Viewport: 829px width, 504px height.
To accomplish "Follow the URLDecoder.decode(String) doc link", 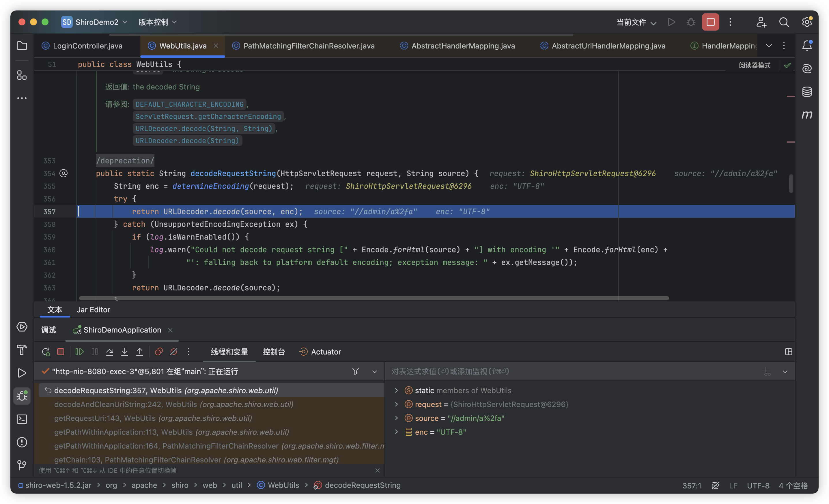I will click(187, 141).
